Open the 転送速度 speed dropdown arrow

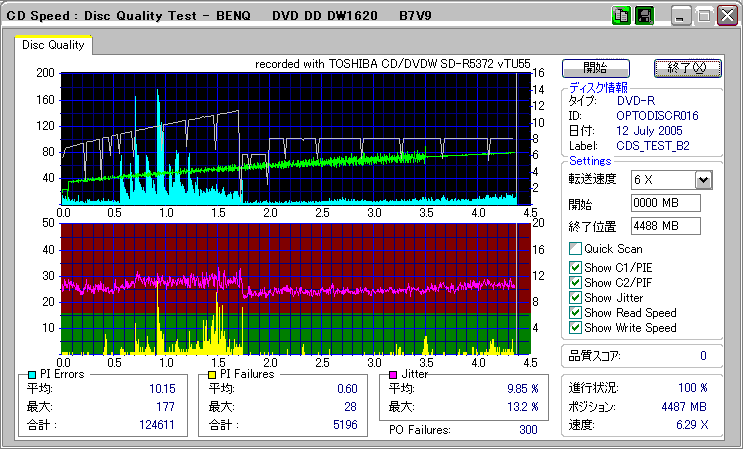[702, 180]
